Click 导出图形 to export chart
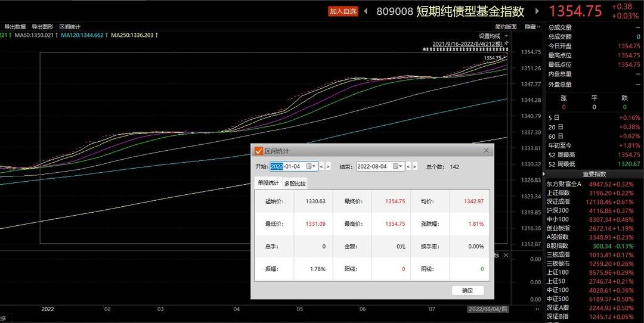Viewport: 644px width, 323px height. click(42, 27)
